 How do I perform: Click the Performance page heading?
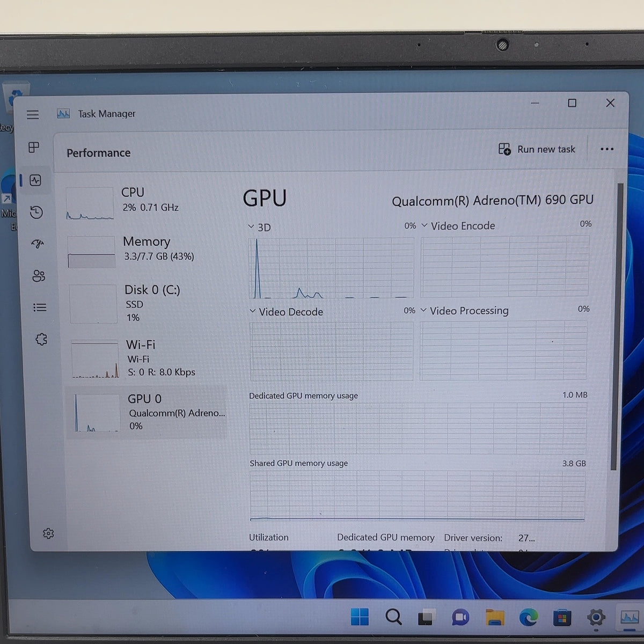(x=99, y=153)
